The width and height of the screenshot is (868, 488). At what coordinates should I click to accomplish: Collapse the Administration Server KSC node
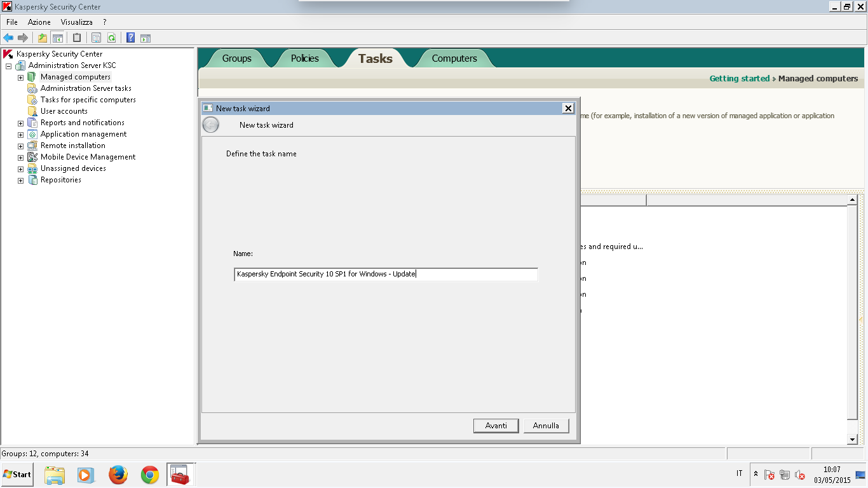click(x=9, y=65)
